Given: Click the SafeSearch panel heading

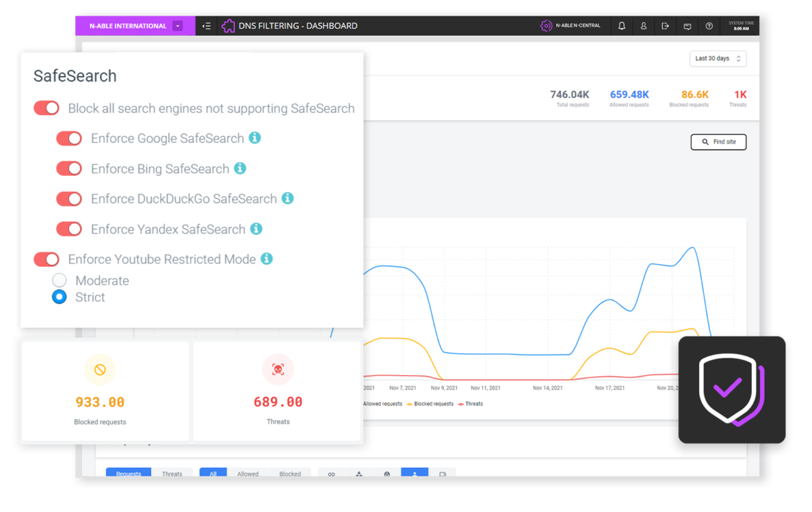Looking at the screenshot, I should [x=75, y=76].
